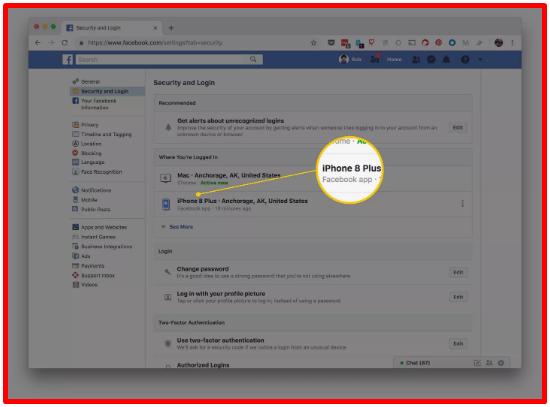The image size is (550, 407).
Task: Open Videos settings in sidebar
Action: click(x=85, y=285)
